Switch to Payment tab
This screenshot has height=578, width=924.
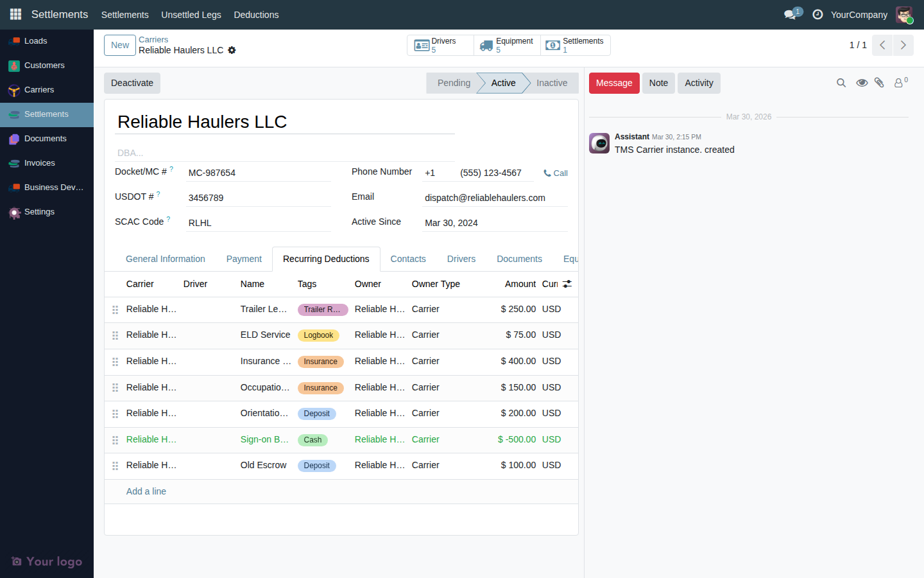click(244, 259)
